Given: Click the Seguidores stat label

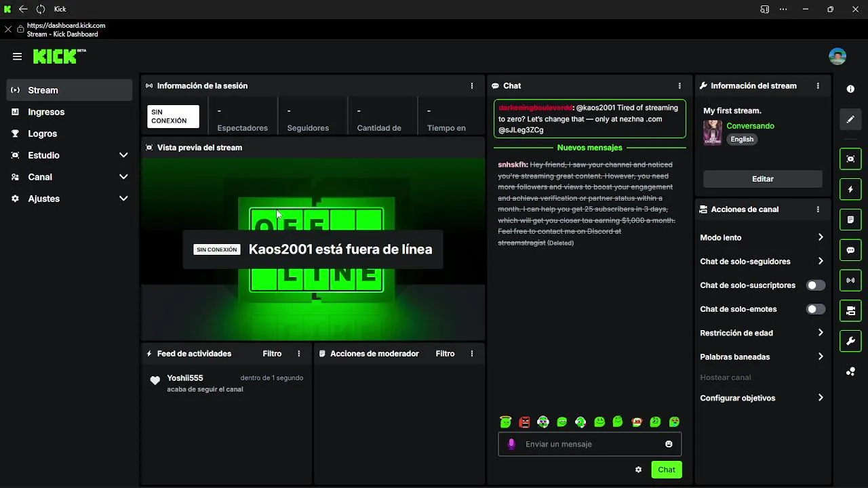Looking at the screenshot, I should point(308,128).
